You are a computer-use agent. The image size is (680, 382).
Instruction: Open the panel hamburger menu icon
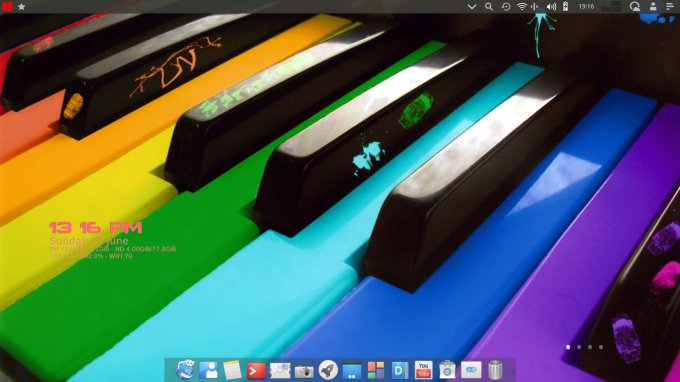coord(670,7)
